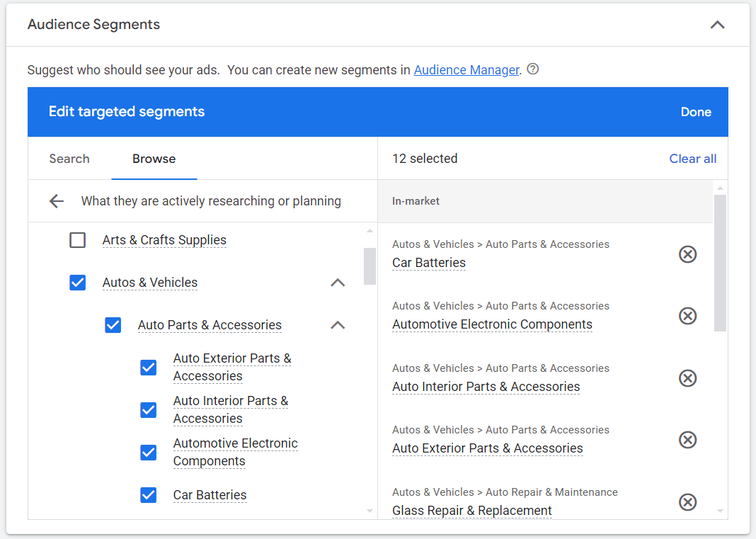The height and width of the screenshot is (539, 756).
Task: Switch to the Search tab
Action: [x=69, y=159]
